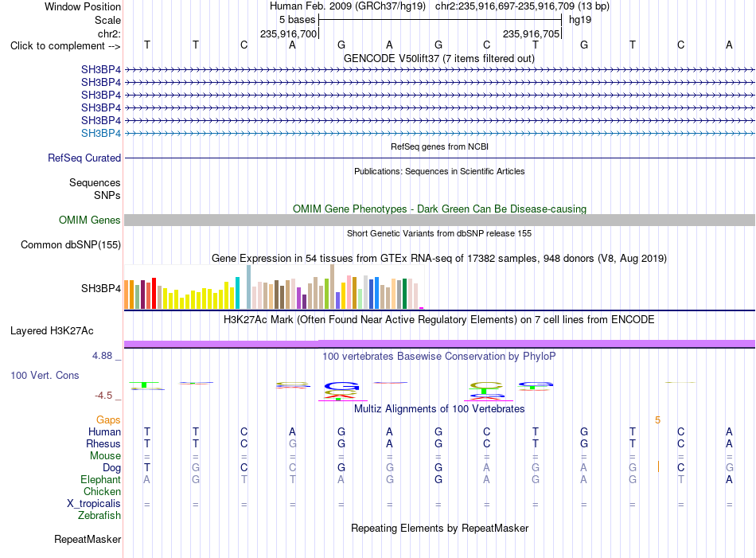The height and width of the screenshot is (558, 756).
Task: Click 'Short Genetic Variants from dbSNP release 155'
Action: pyautogui.click(x=438, y=233)
